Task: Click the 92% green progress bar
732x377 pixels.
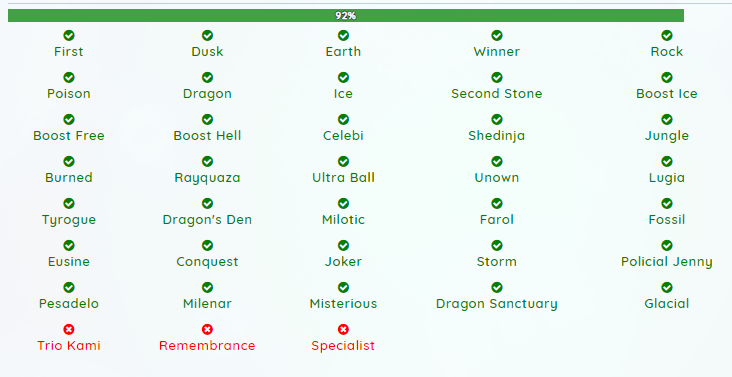Action: 346,15
